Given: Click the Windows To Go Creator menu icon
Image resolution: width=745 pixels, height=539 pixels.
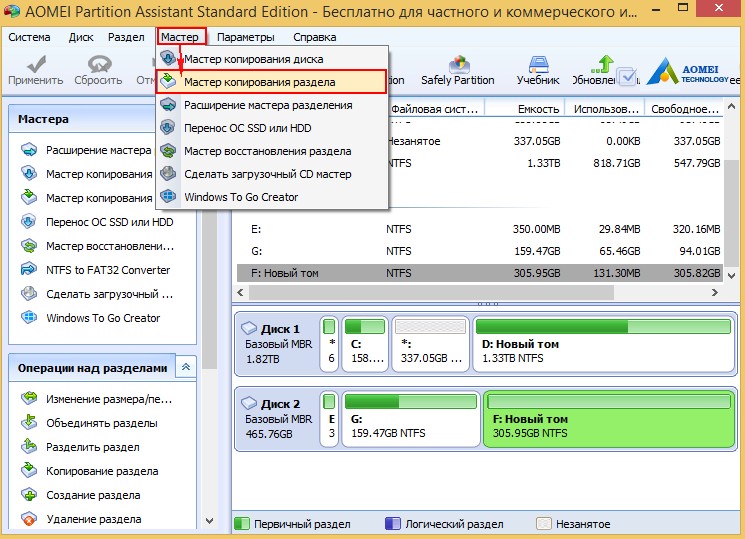Looking at the screenshot, I should point(168,196).
